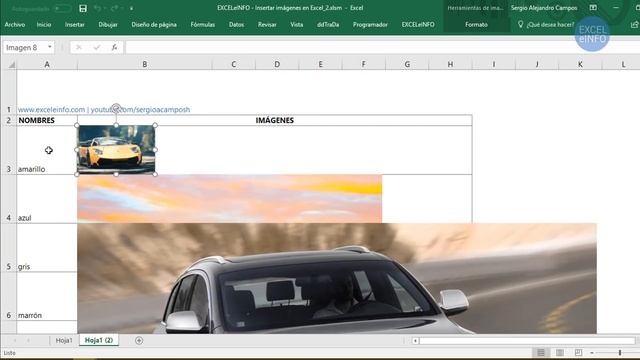Screen dimensions: 640x360
Task: Open the Vista tab
Action: [296, 24]
